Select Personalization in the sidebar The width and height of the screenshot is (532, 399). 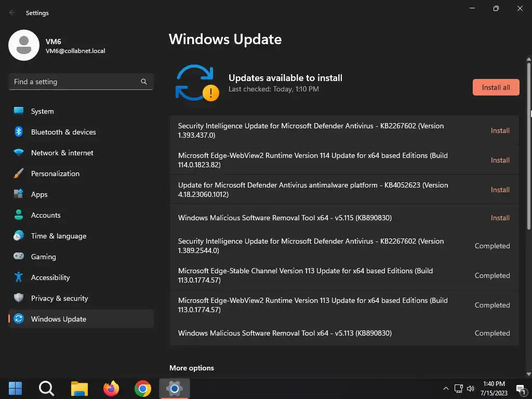pos(81,174)
